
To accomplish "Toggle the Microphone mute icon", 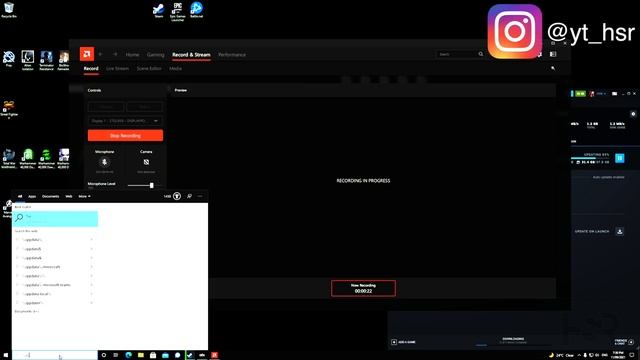I will point(104,162).
